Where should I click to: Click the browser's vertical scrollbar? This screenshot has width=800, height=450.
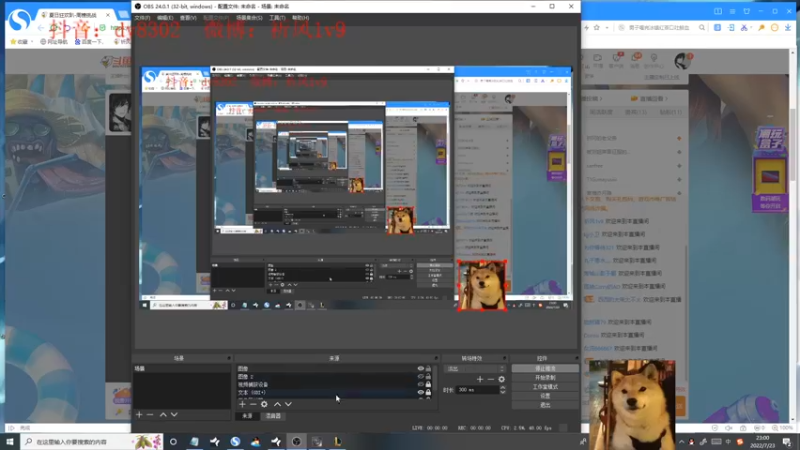pyautogui.click(x=793, y=143)
